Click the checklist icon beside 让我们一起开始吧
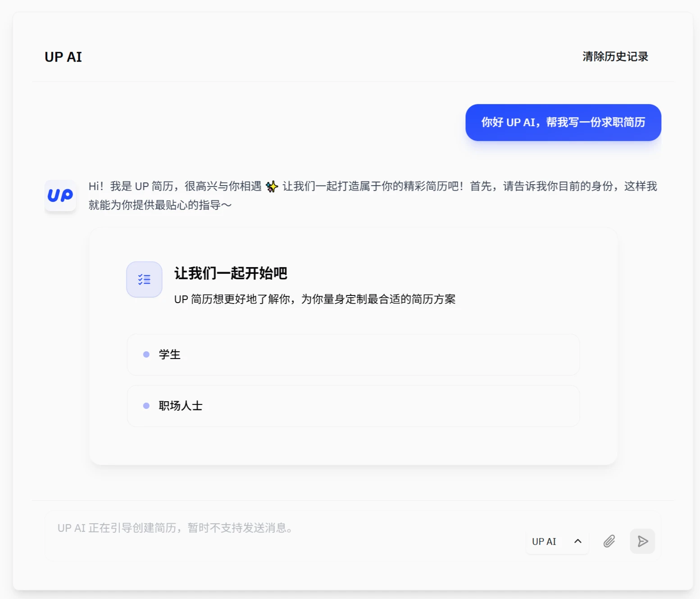The image size is (700, 599). [x=144, y=279]
